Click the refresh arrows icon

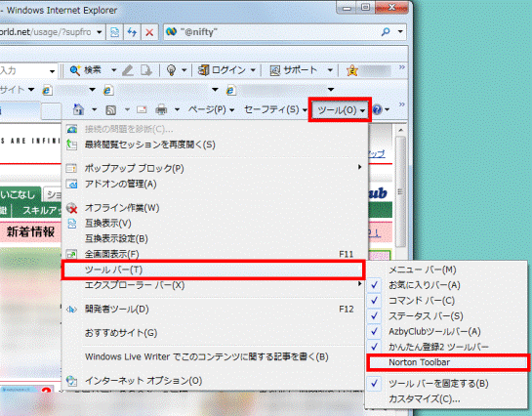point(132,32)
